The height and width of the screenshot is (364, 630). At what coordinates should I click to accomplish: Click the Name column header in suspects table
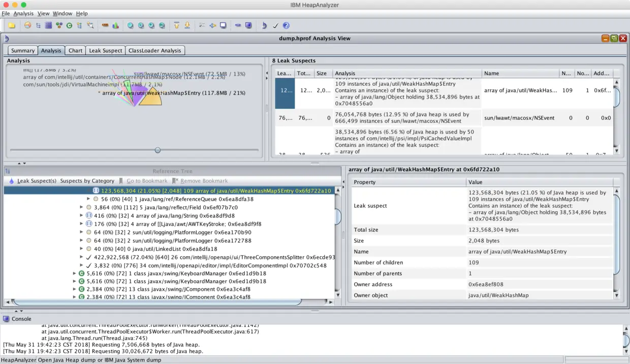point(520,73)
